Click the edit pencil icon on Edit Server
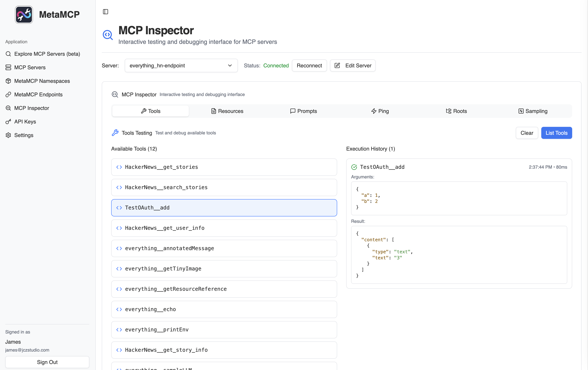This screenshot has height=370, width=588. click(x=337, y=65)
